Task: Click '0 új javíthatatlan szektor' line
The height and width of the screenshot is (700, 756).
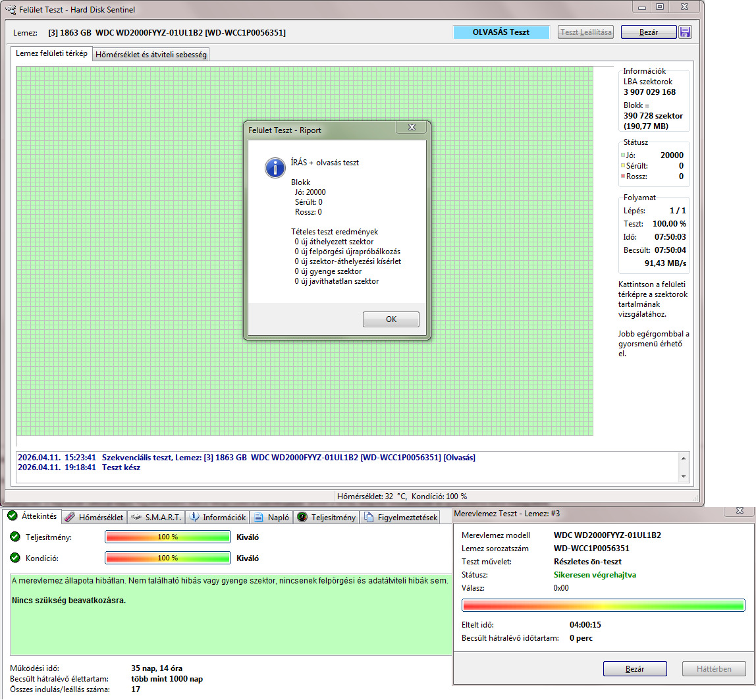Action: (x=337, y=281)
